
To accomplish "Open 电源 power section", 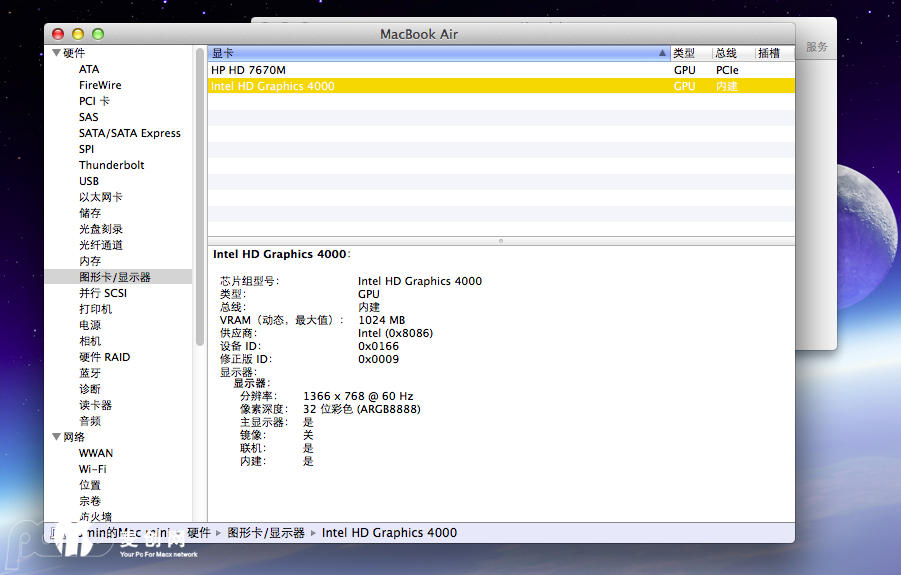I will click(90, 325).
